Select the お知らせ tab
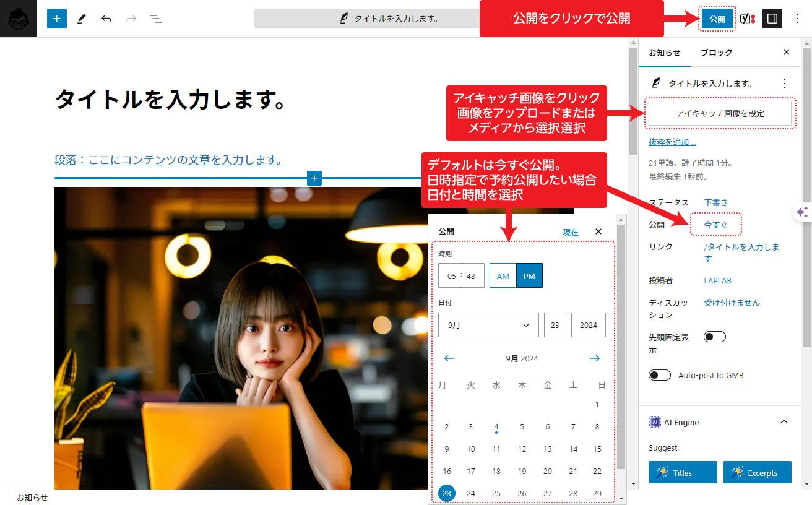812x505 pixels. pos(665,52)
